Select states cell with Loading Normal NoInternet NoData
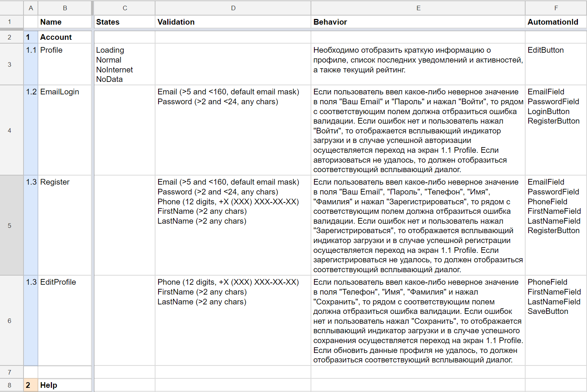Viewport: 587px width, 392px height. click(125, 64)
